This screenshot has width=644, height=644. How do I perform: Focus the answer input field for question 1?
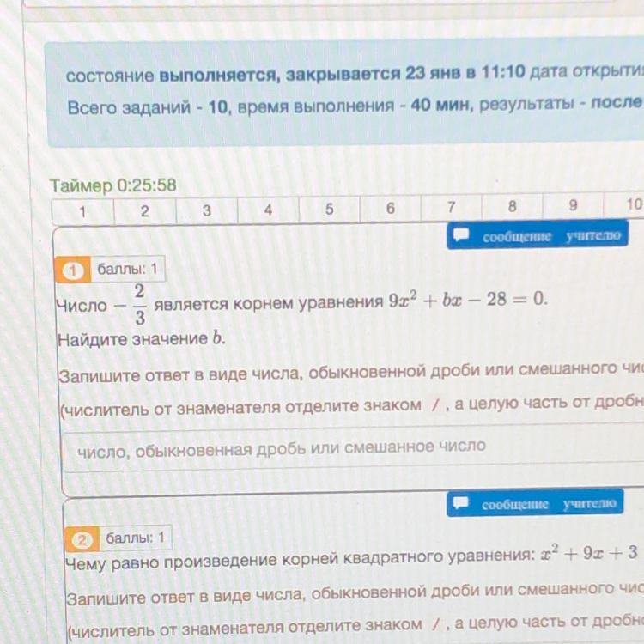[353, 447]
